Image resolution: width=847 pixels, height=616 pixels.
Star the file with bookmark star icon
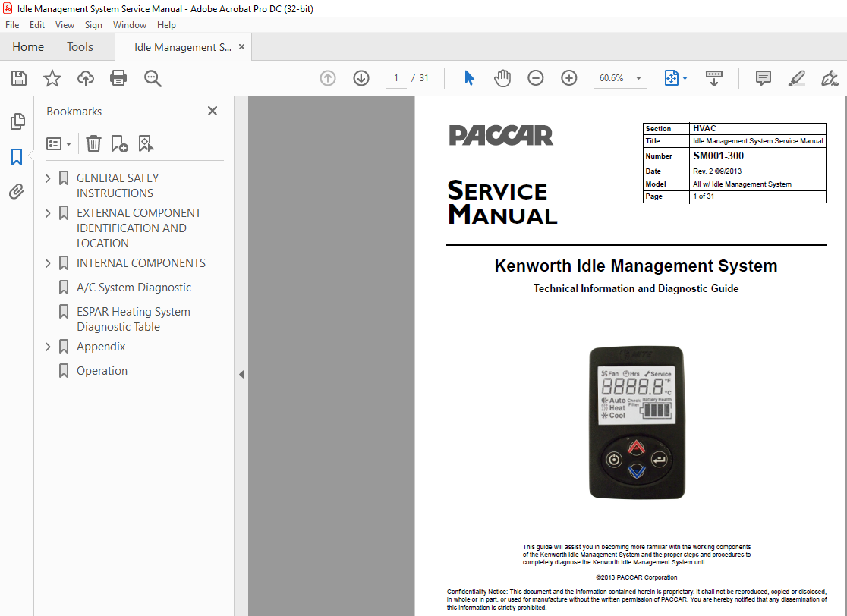tap(52, 78)
